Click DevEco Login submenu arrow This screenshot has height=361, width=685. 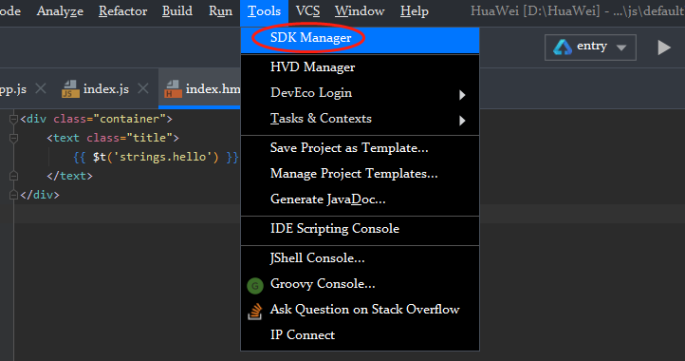click(462, 95)
